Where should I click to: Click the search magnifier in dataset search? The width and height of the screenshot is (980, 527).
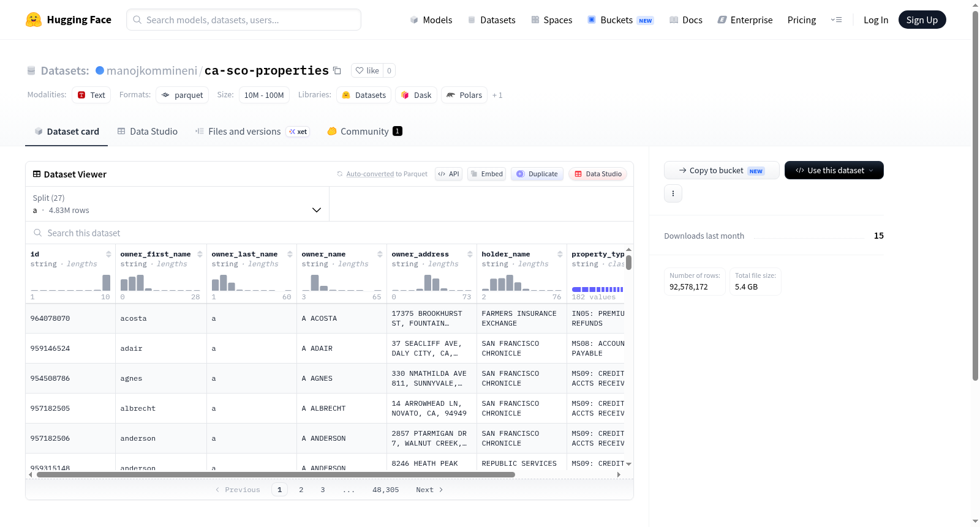point(38,233)
